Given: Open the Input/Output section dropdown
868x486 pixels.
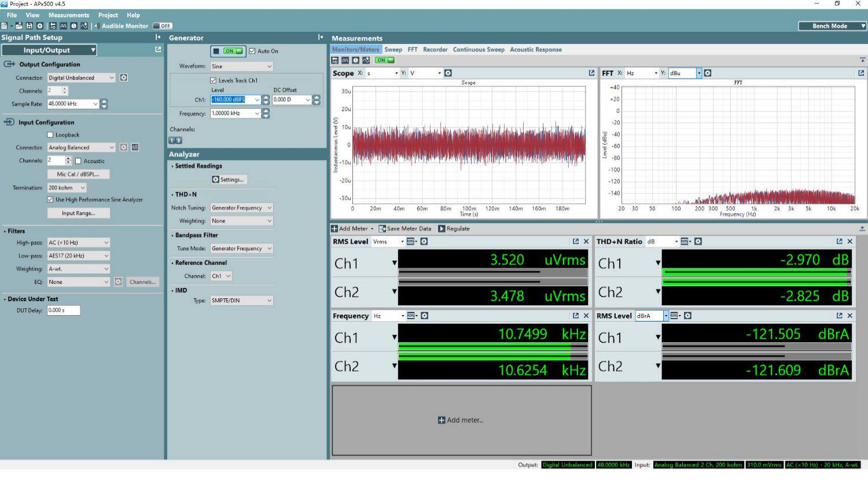Looking at the screenshot, I should click(49, 50).
